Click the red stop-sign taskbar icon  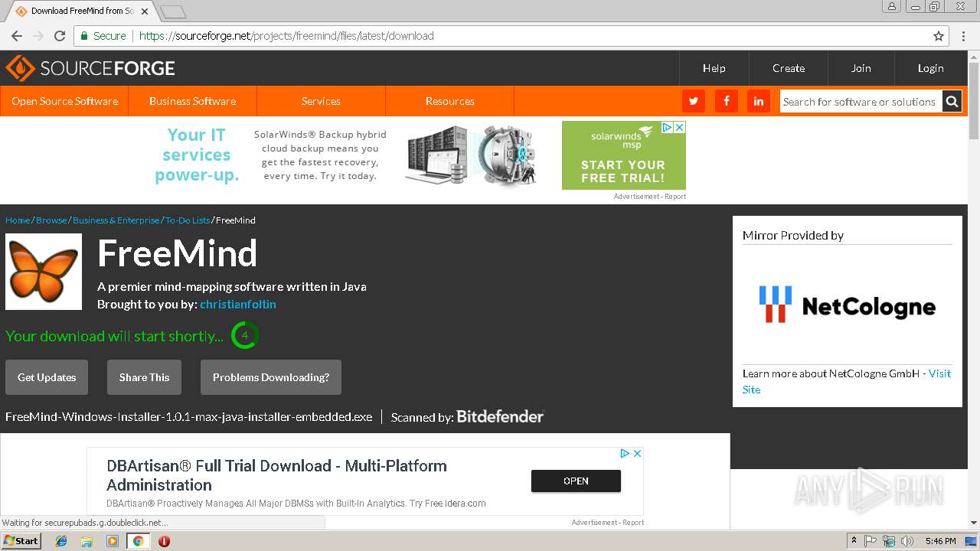(164, 541)
